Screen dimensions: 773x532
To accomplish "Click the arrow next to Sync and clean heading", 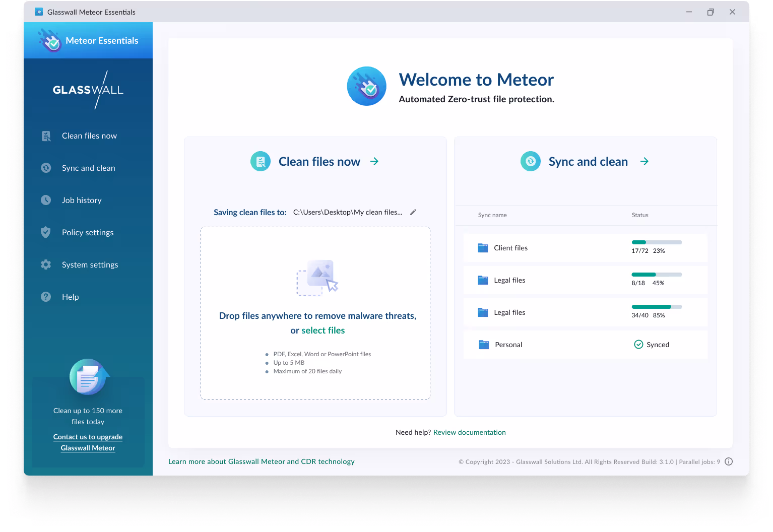I will point(645,161).
